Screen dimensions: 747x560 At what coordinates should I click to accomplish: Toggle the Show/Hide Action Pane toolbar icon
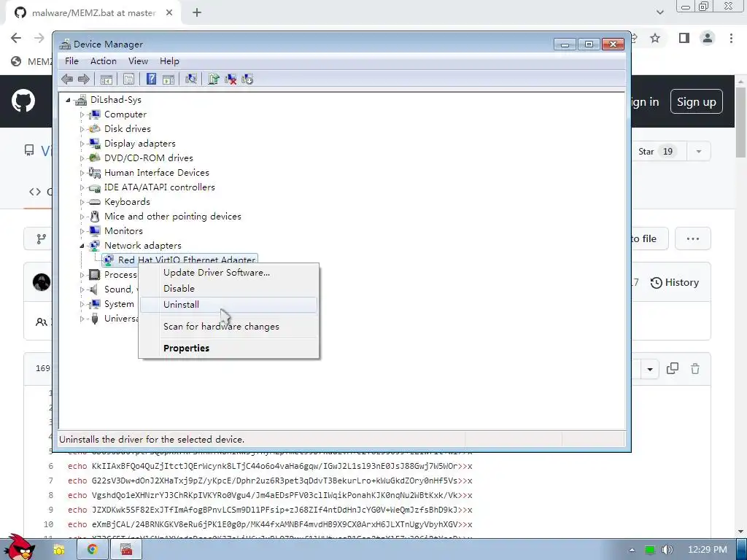[x=169, y=79]
